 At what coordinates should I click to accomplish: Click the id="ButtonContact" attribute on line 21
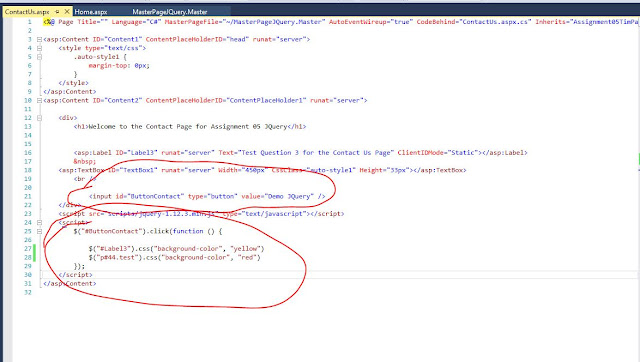(x=150, y=196)
